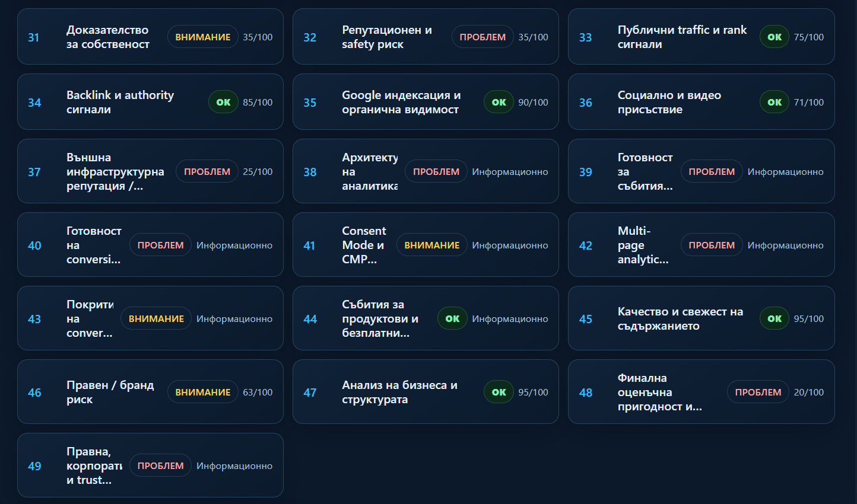Screen dimensions: 857x504
Task: Click score 85/100 on card 34
Action: (x=258, y=102)
